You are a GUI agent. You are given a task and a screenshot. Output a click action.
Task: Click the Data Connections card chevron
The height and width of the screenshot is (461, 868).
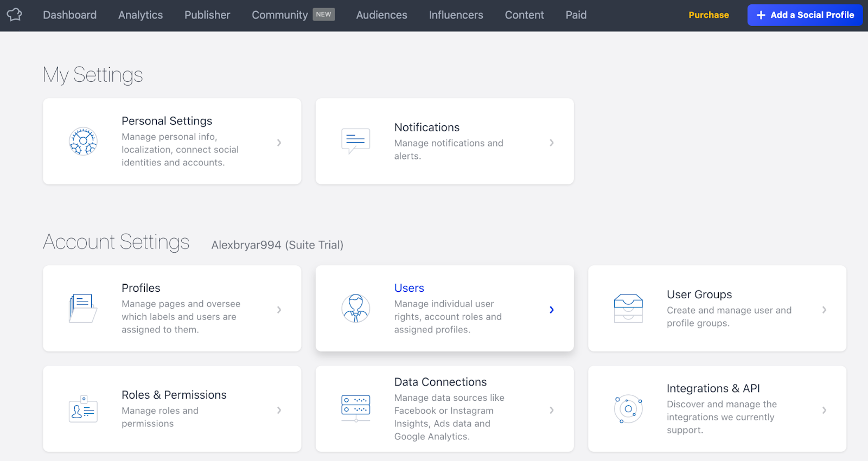pos(552,410)
